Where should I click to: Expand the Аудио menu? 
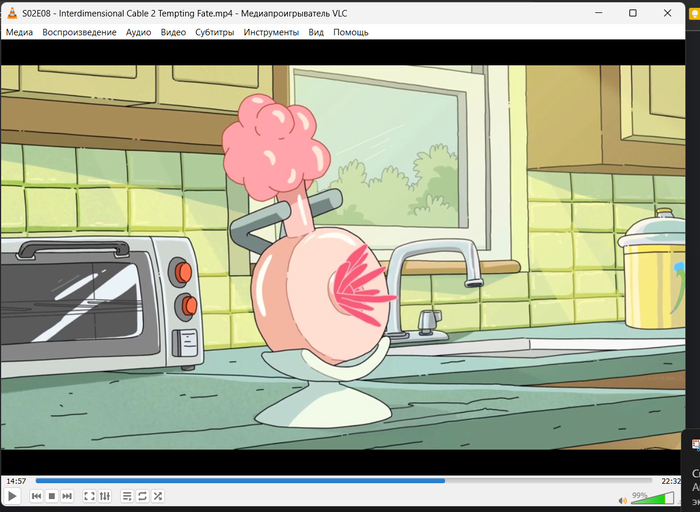click(138, 32)
